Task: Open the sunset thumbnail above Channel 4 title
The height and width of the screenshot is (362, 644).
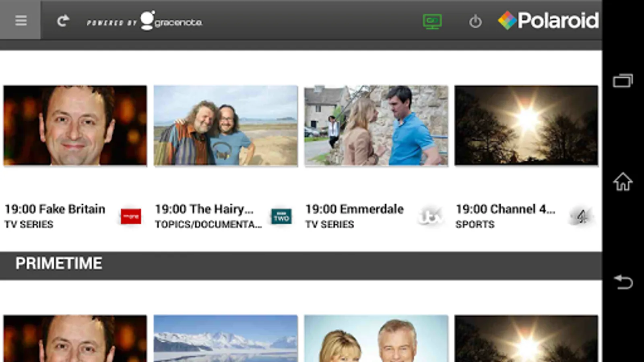Action: click(x=526, y=125)
